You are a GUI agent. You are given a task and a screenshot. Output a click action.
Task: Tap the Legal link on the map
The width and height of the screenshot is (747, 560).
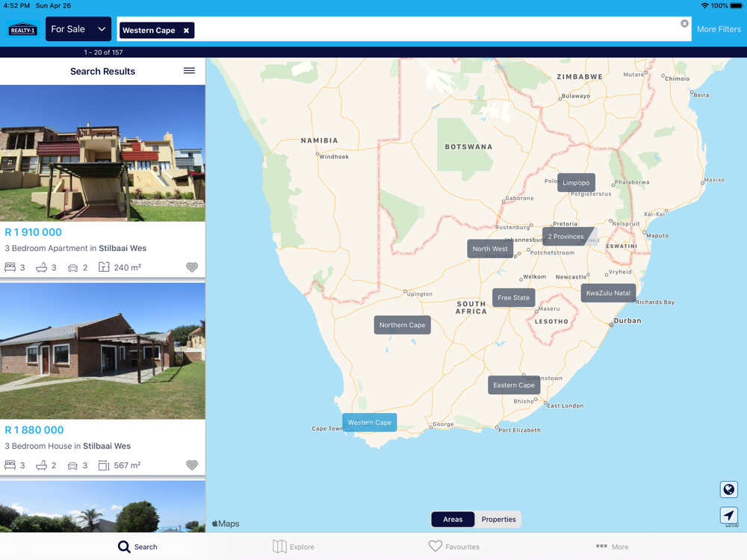pos(733,525)
